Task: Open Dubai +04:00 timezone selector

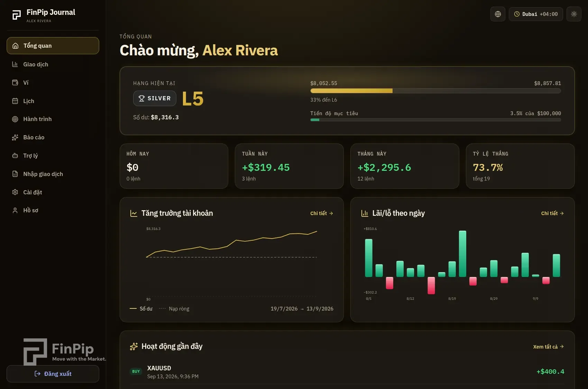Action: [536, 14]
